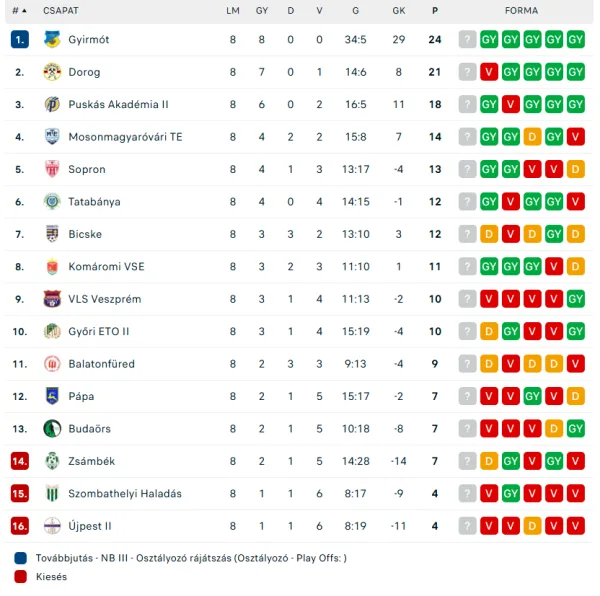Screen dimensions: 600x596
Task: Click the Sopron team badge
Action: [52, 169]
